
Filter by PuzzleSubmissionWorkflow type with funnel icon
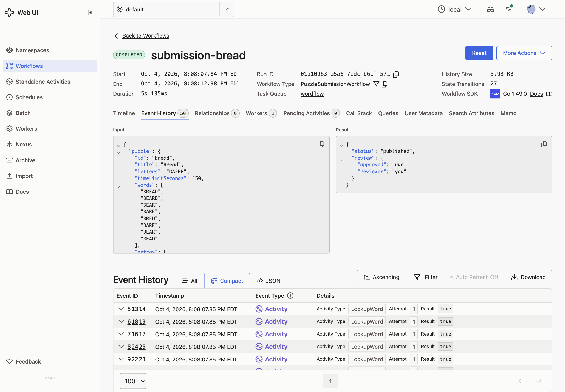click(376, 84)
